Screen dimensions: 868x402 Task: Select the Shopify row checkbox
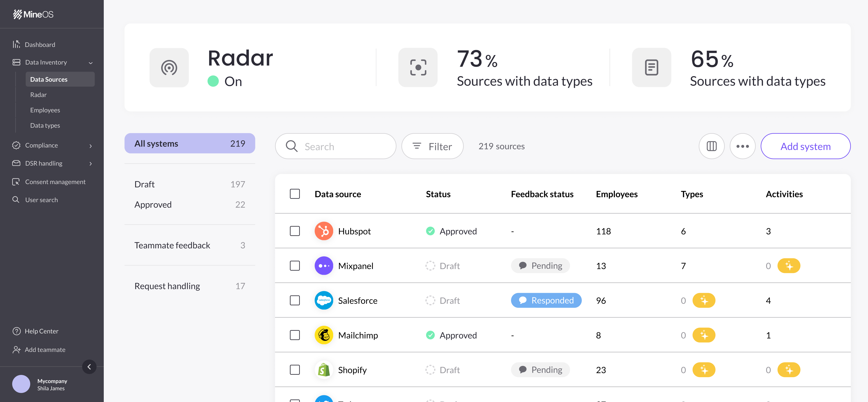(x=295, y=370)
